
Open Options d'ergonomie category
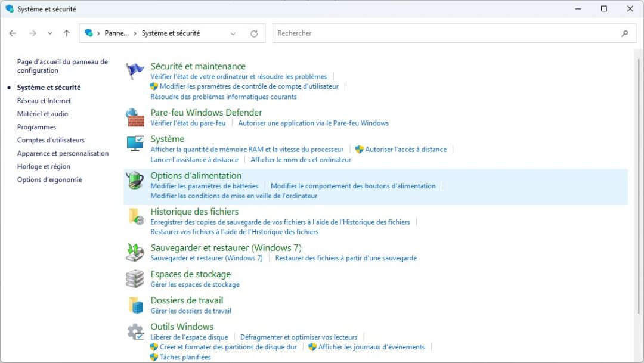pyautogui.click(x=49, y=179)
